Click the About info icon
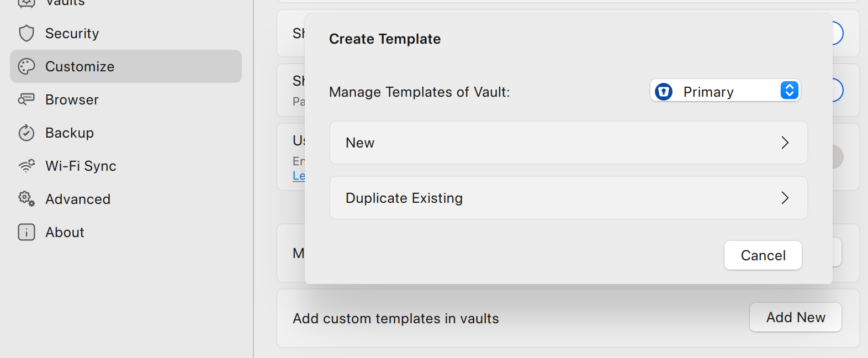 pos(27,232)
